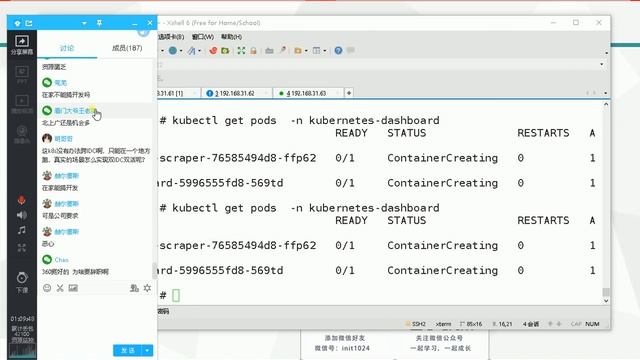Open the Help (帮助(H)) menu in Xshell
Image resolution: width=640 pixels, height=360 pixels.
click(231, 37)
